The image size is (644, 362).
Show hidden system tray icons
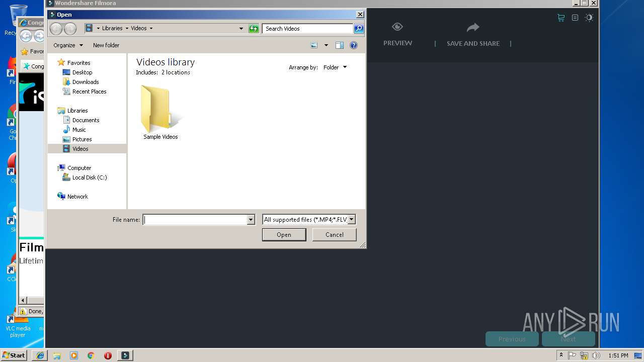[x=561, y=355]
